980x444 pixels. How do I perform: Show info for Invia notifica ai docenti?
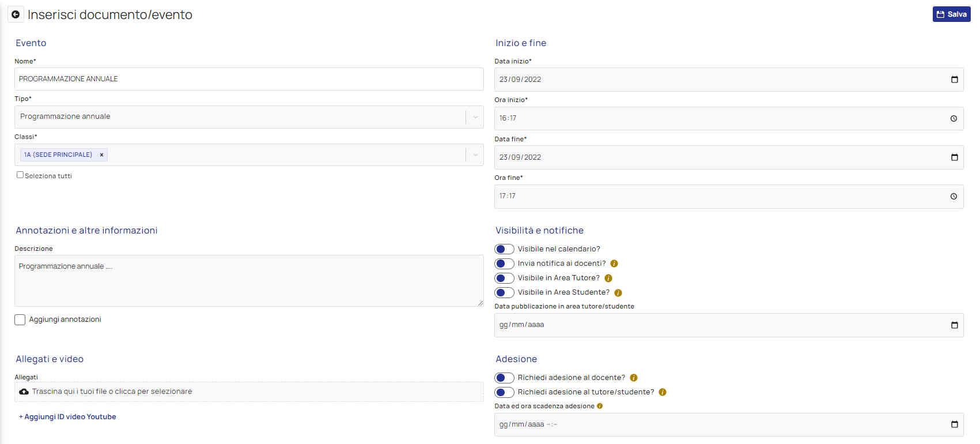(614, 264)
